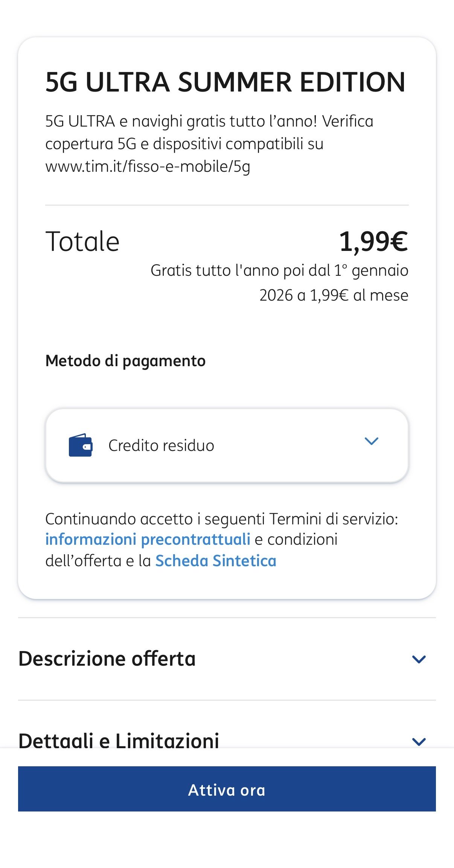Tap the Descrizione offerta section title
This screenshot has height=868, width=454.
[107, 659]
